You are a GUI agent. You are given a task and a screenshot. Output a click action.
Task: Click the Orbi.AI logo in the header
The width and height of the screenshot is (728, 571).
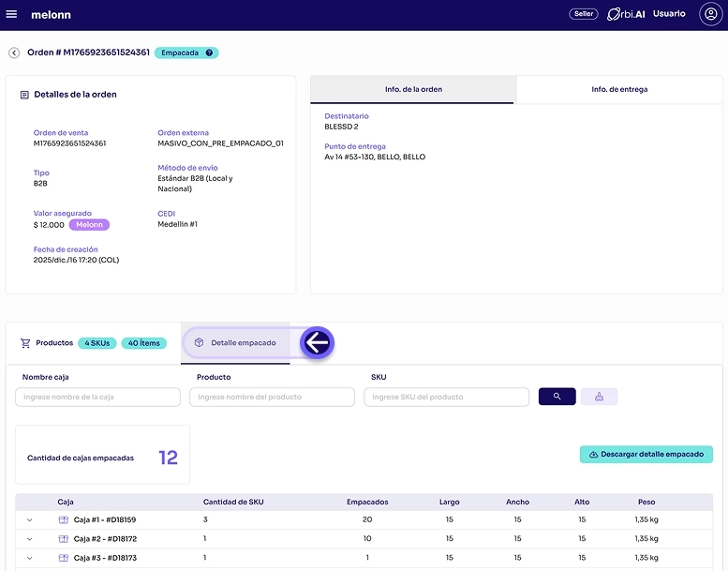coord(626,14)
